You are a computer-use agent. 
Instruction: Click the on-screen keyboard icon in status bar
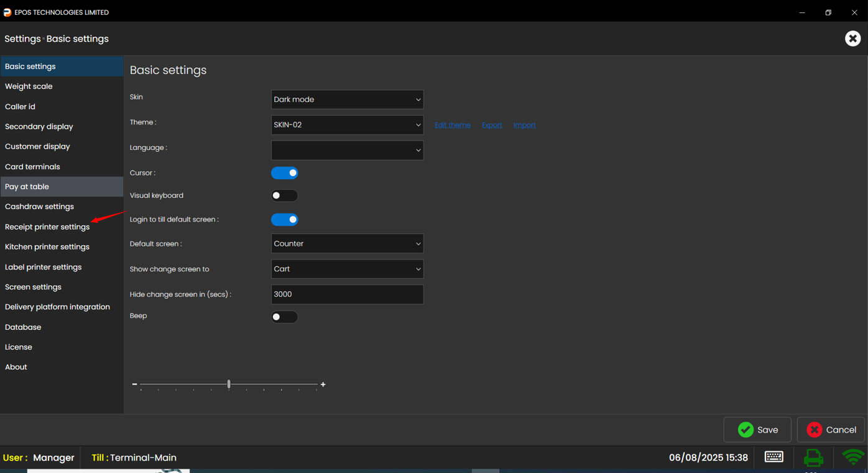pos(773,457)
